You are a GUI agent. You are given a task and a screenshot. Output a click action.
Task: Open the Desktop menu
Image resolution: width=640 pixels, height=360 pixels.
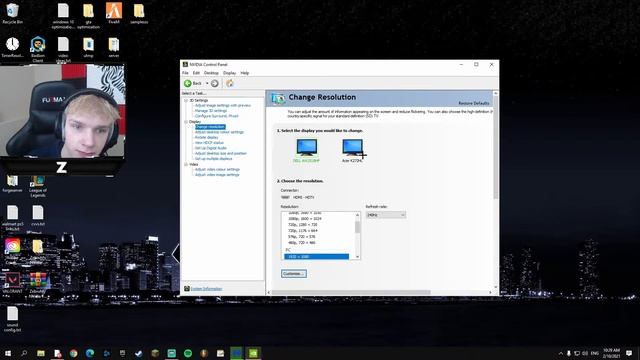pos(211,73)
